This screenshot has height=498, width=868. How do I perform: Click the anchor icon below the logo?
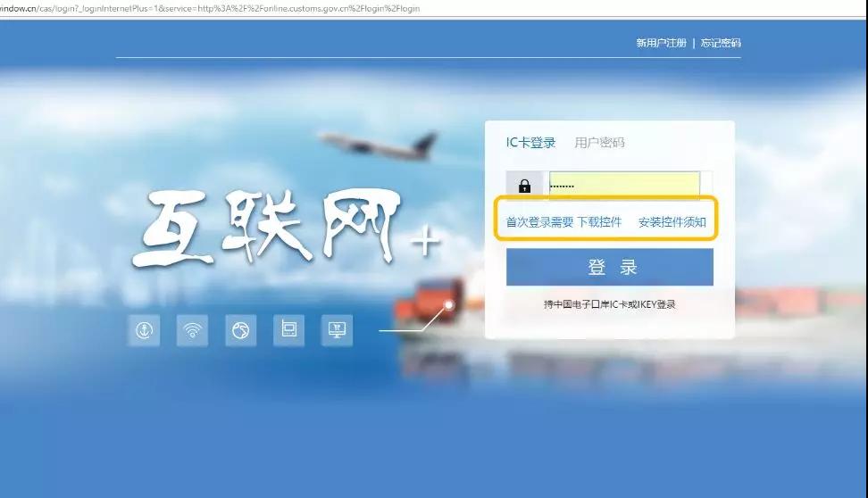pos(143,330)
